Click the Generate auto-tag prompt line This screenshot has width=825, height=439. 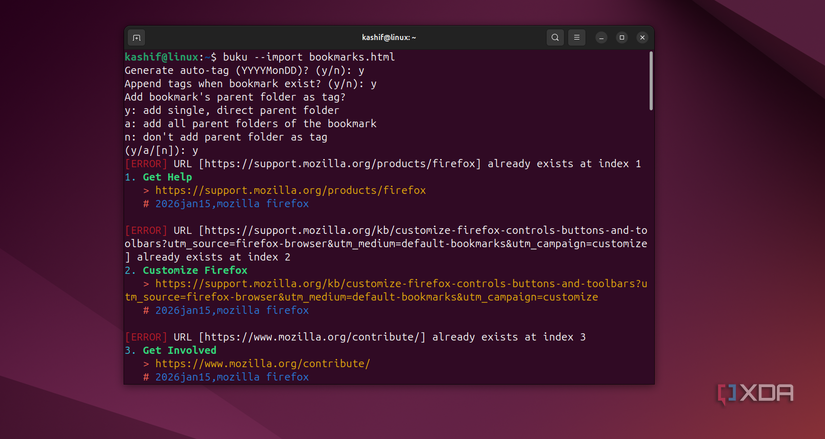point(245,71)
